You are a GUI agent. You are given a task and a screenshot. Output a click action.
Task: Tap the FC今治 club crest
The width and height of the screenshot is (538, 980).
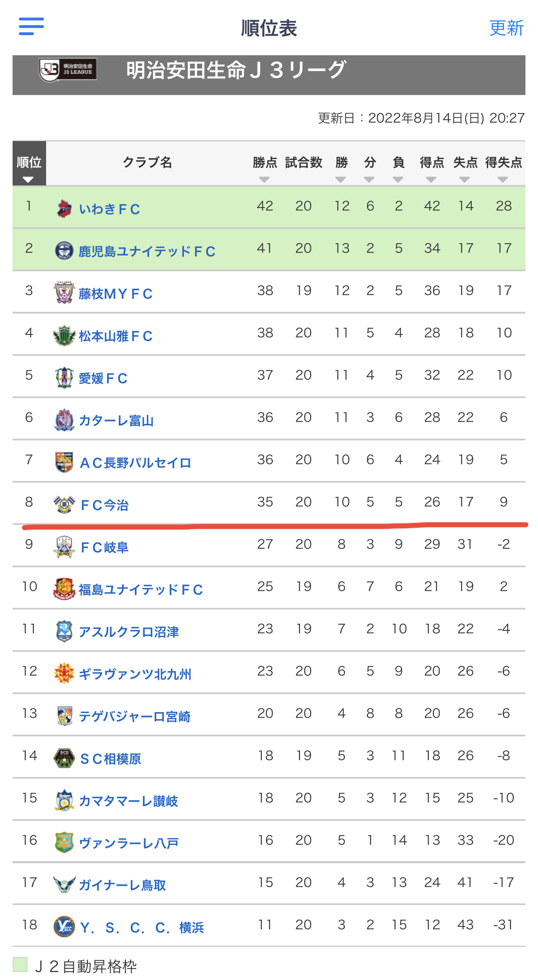coord(64,504)
